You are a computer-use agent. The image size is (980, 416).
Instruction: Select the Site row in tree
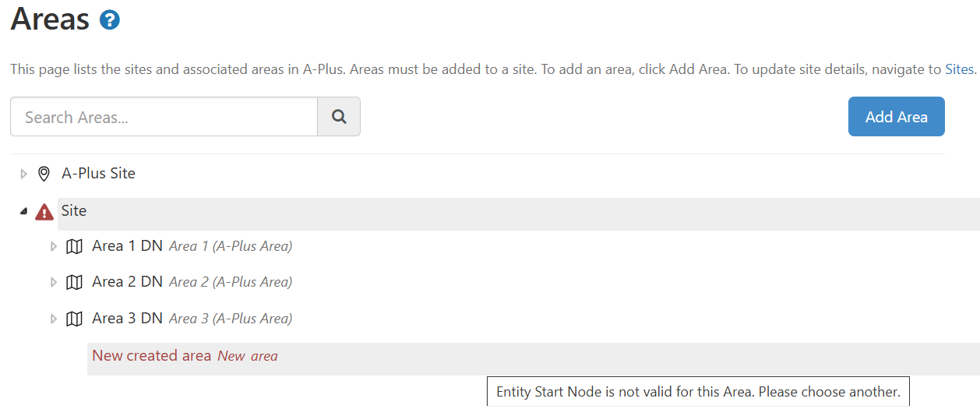(x=74, y=211)
